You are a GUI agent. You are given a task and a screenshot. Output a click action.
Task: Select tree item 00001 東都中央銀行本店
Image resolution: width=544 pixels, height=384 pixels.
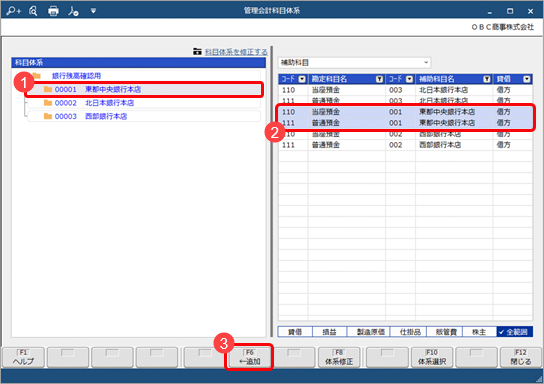[x=144, y=89]
